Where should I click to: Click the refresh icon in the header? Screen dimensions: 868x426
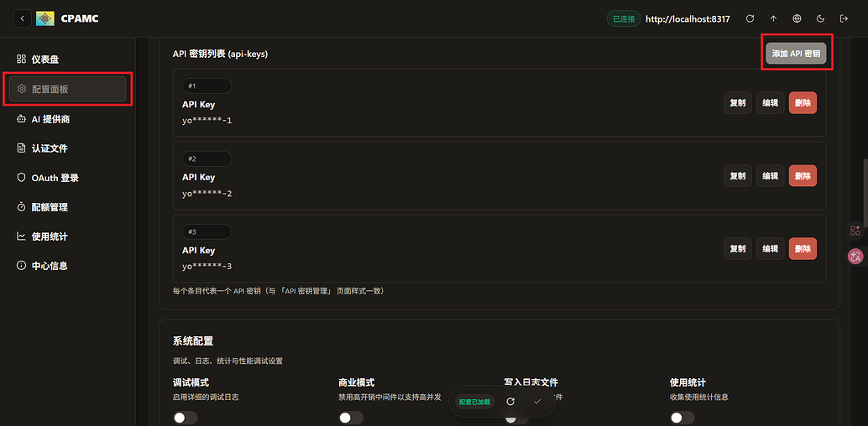pyautogui.click(x=750, y=18)
